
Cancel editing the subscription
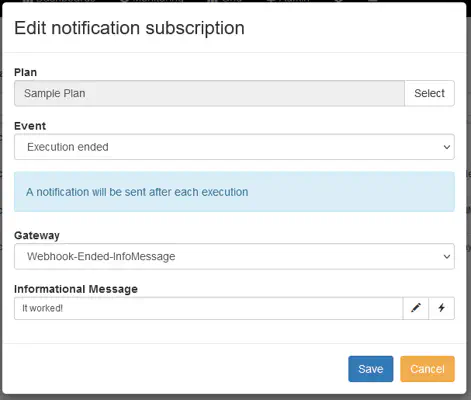click(x=427, y=369)
